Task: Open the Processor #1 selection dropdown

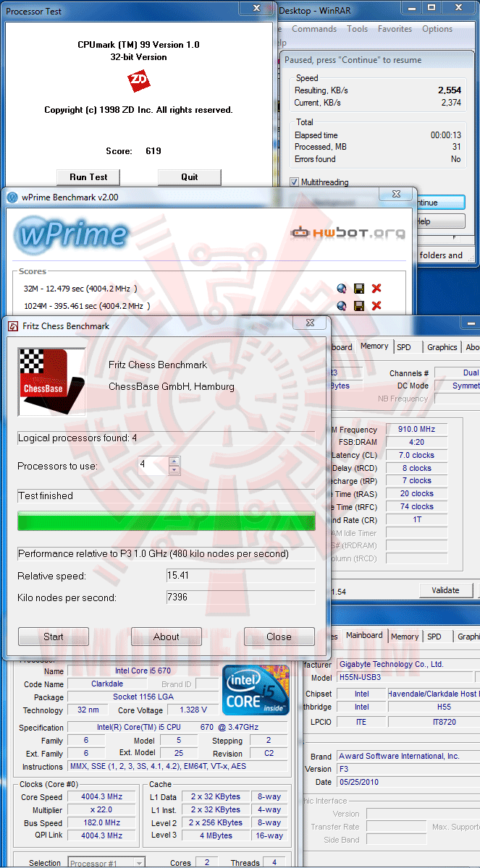Action: [106, 862]
